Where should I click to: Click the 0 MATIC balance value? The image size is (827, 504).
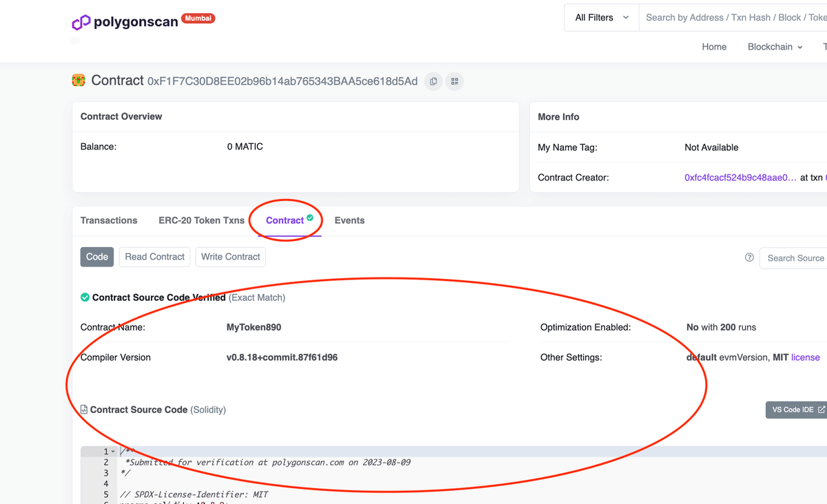click(245, 147)
